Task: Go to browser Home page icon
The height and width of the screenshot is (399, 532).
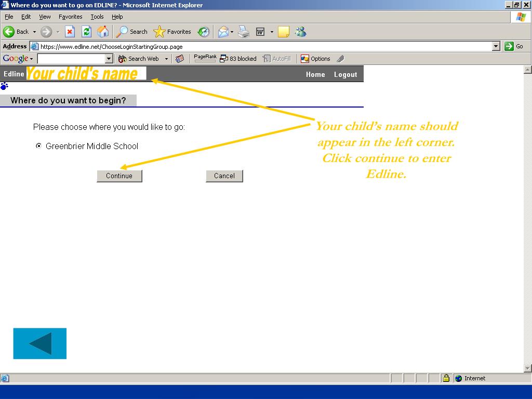Action: [103, 32]
